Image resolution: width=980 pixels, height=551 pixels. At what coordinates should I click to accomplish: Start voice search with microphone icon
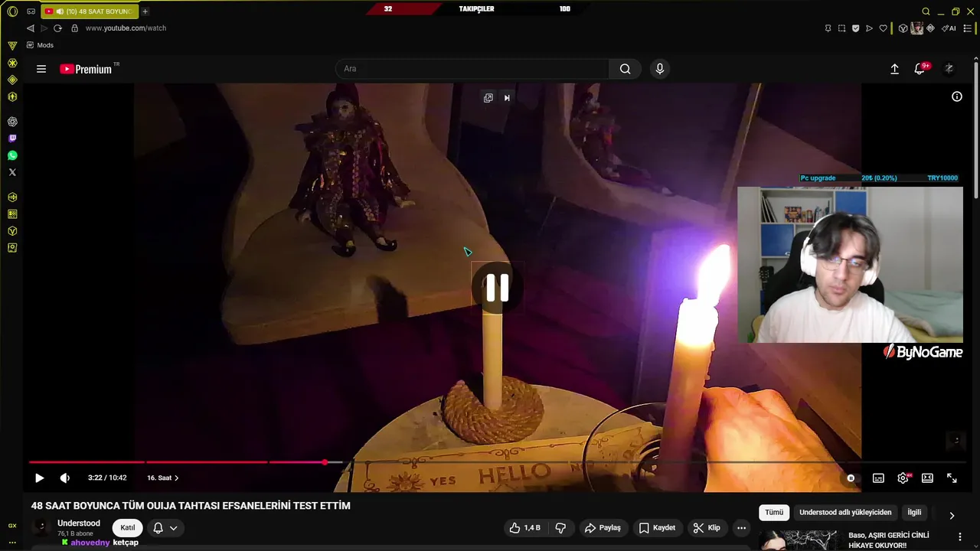[660, 69]
